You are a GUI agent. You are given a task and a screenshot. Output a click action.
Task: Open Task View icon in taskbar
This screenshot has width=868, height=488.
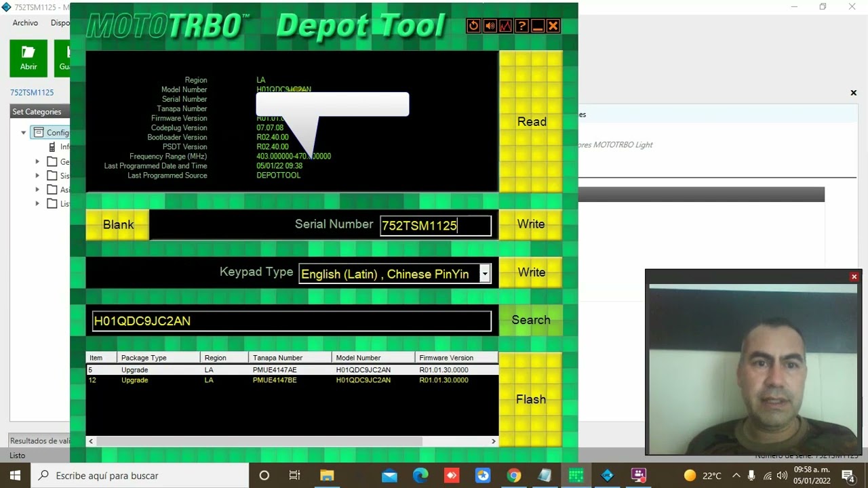coord(294,475)
